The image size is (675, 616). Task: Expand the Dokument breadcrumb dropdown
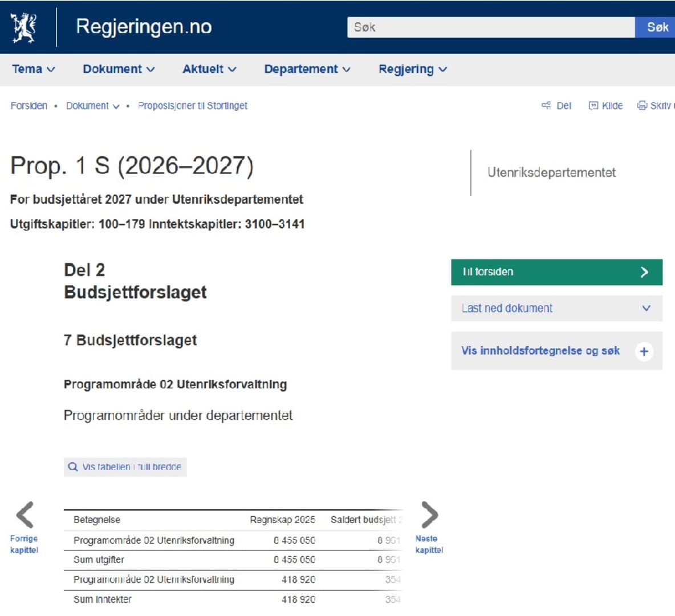tap(92, 106)
